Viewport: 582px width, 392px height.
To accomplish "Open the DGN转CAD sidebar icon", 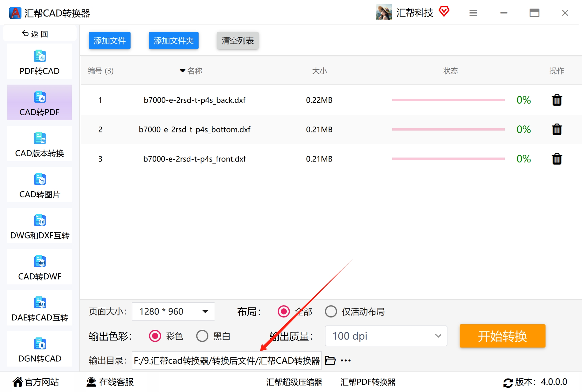I will (x=40, y=344).
